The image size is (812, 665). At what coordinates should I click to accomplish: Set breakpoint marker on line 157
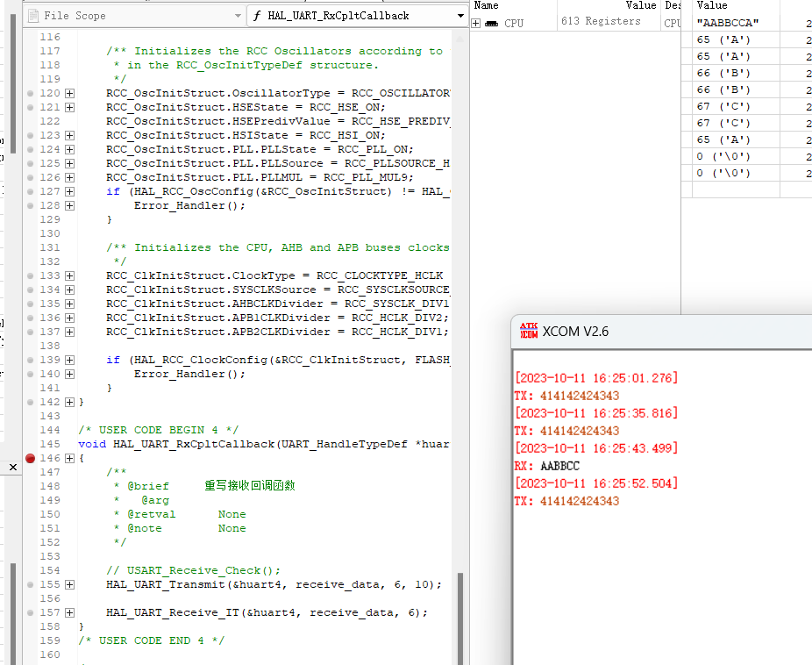pos(30,612)
